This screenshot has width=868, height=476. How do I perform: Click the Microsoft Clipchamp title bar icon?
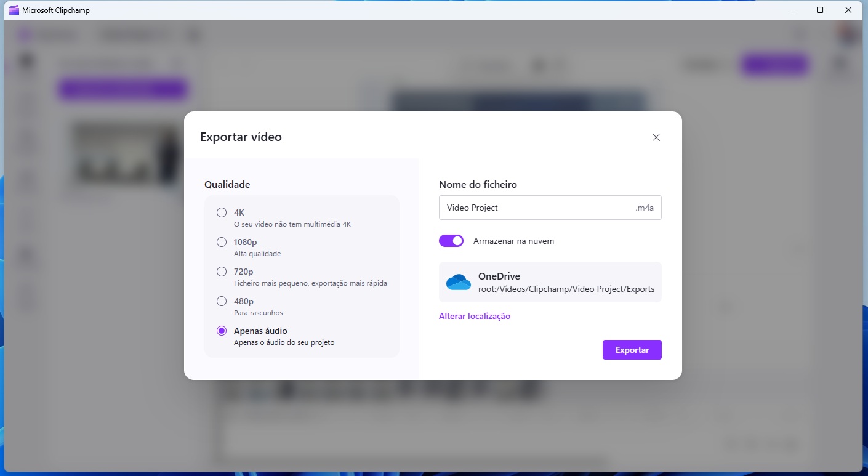tap(14, 10)
